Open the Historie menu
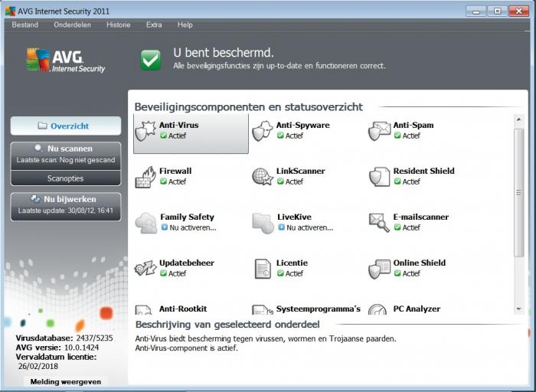The height and width of the screenshot is (392, 536). [118, 25]
